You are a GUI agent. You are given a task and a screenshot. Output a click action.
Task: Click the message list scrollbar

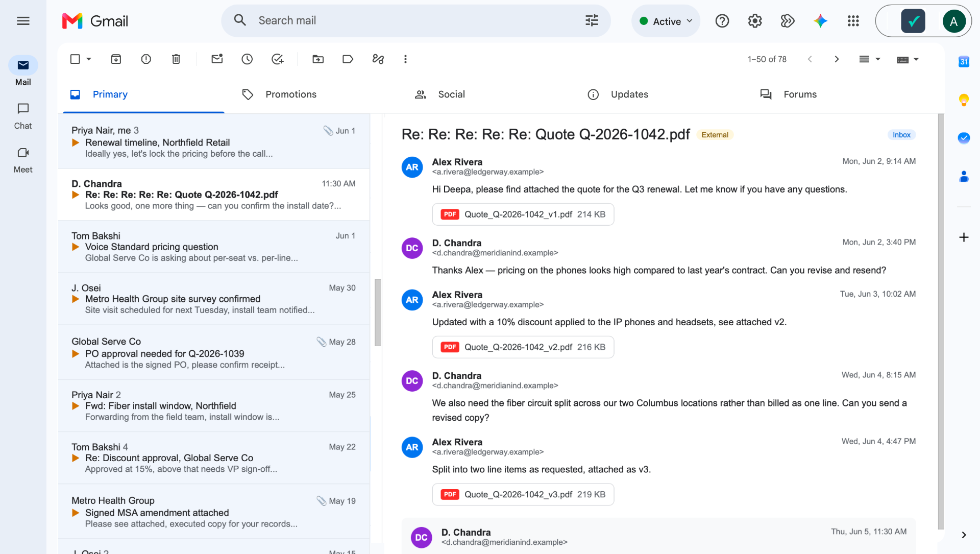tap(378, 312)
